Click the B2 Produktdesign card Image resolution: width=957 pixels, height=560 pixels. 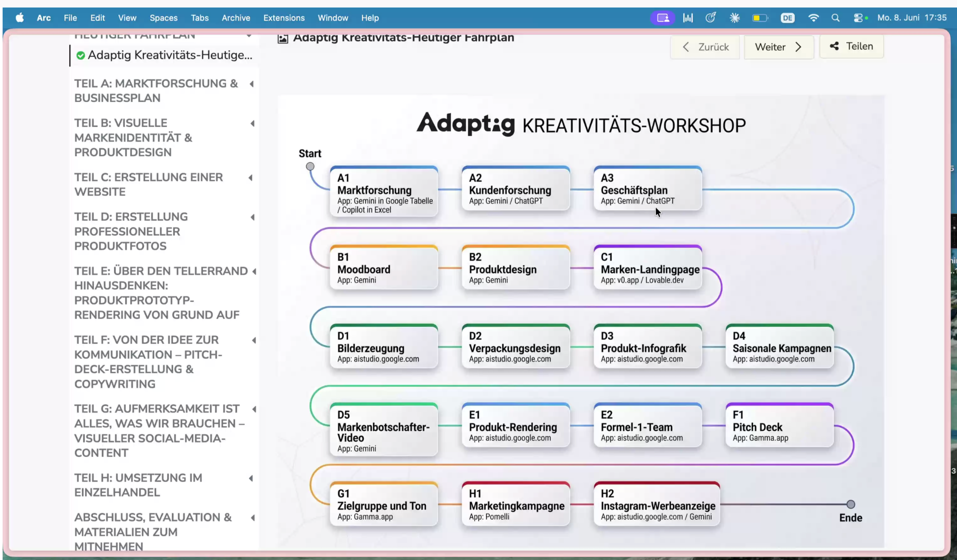tap(516, 268)
